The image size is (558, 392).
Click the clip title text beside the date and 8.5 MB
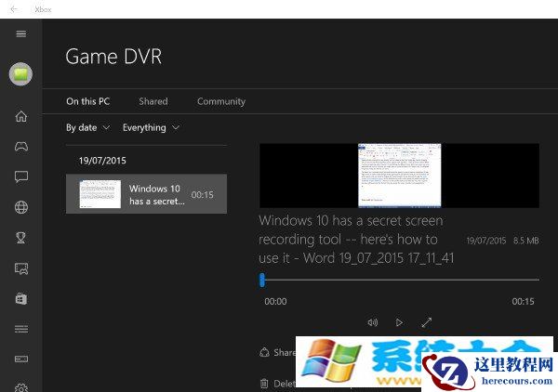[x=356, y=239]
